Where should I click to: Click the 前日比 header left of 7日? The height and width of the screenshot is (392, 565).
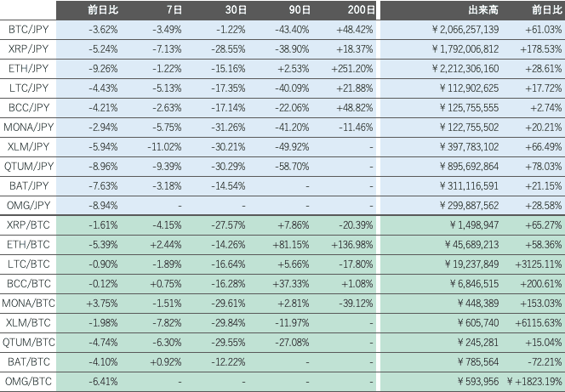click(x=104, y=9)
